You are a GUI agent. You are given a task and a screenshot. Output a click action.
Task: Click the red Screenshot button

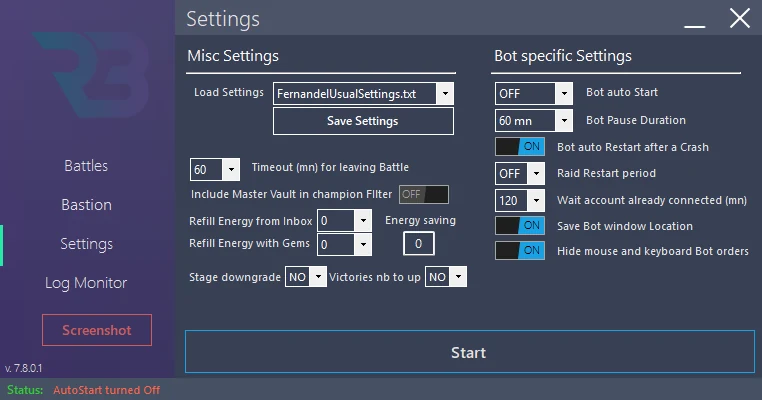point(97,330)
